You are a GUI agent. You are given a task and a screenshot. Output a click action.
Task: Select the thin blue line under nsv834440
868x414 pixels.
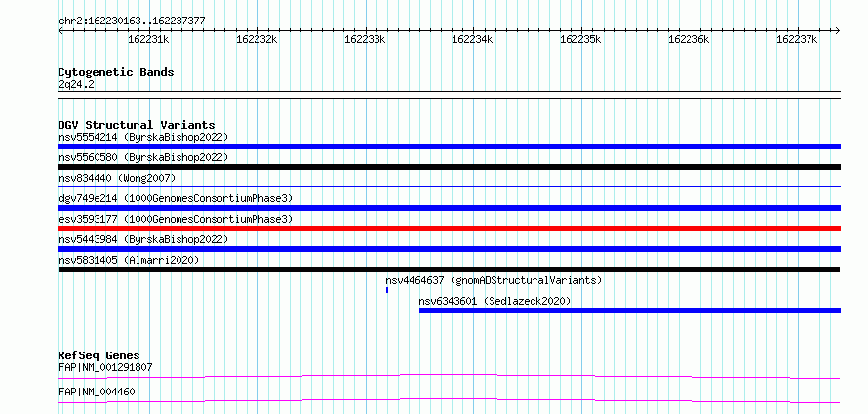pyautogui.click(x=449, y=187)
